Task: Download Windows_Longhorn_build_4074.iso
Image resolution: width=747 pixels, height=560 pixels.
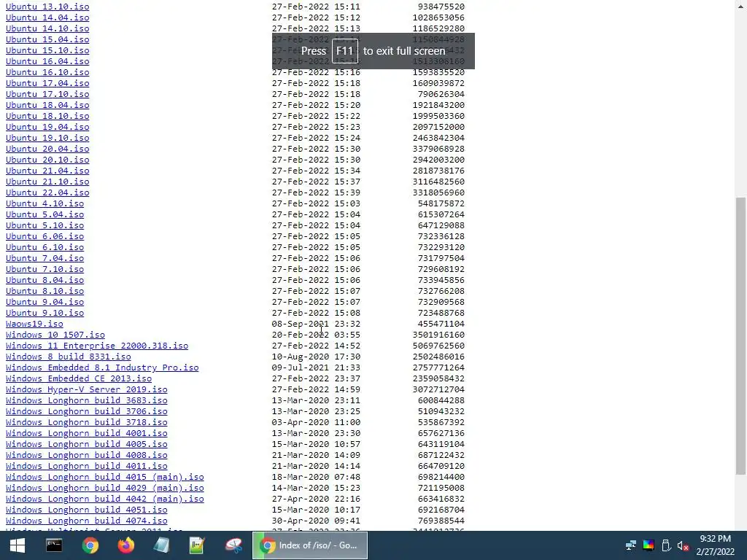Action: (86, 521)
